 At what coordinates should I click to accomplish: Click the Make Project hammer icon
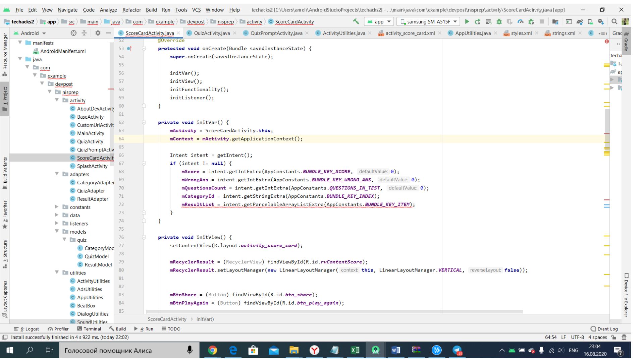(356, 21)
